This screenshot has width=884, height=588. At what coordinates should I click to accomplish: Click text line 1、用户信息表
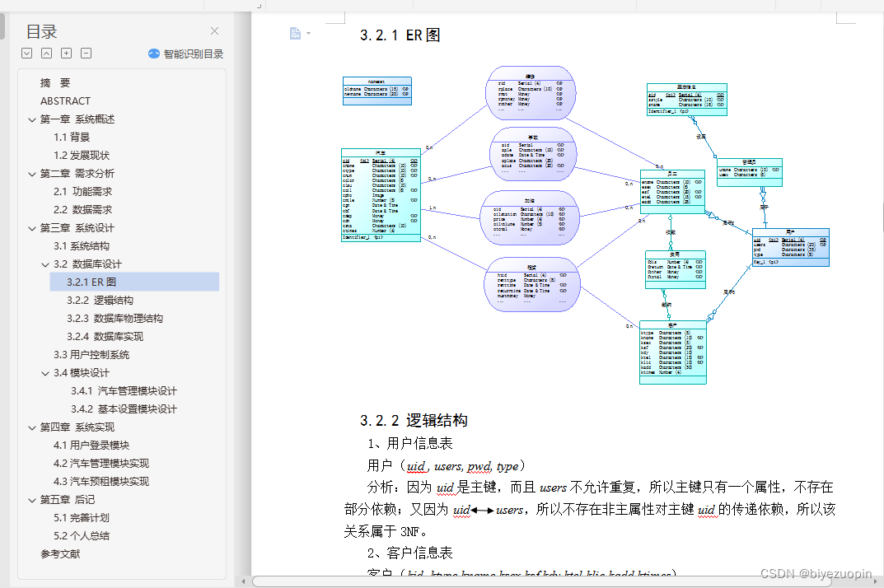pyautogui.click(x=409, y=444)
